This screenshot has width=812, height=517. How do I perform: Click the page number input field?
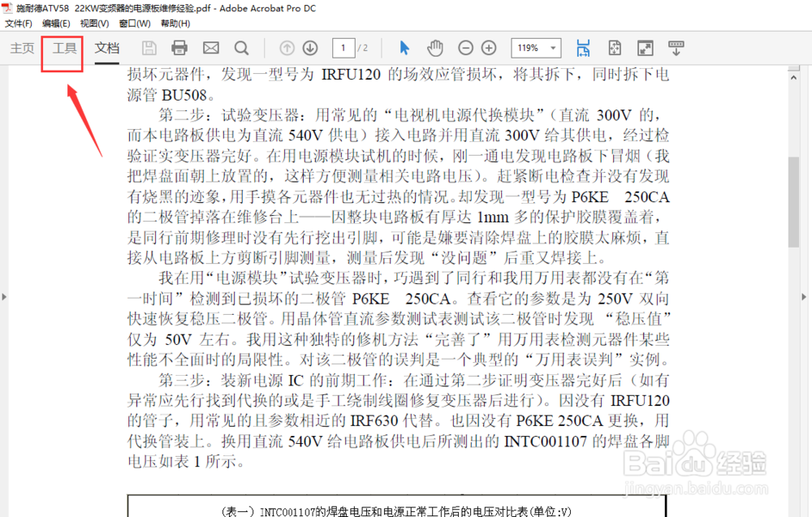[343, 48]
